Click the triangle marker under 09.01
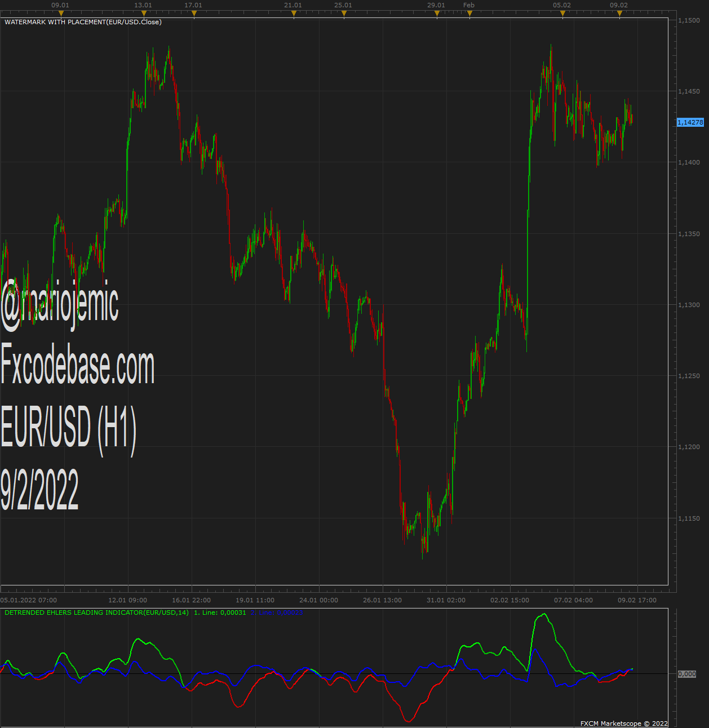The image size is (709, 728). pyautogui.click(x=61, y=14)
